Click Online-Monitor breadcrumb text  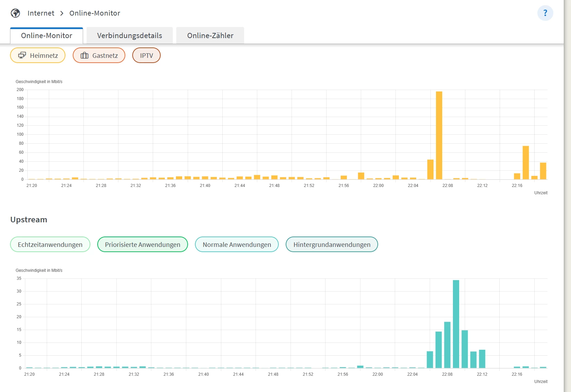pyautogui.click(x=95, y=13)
